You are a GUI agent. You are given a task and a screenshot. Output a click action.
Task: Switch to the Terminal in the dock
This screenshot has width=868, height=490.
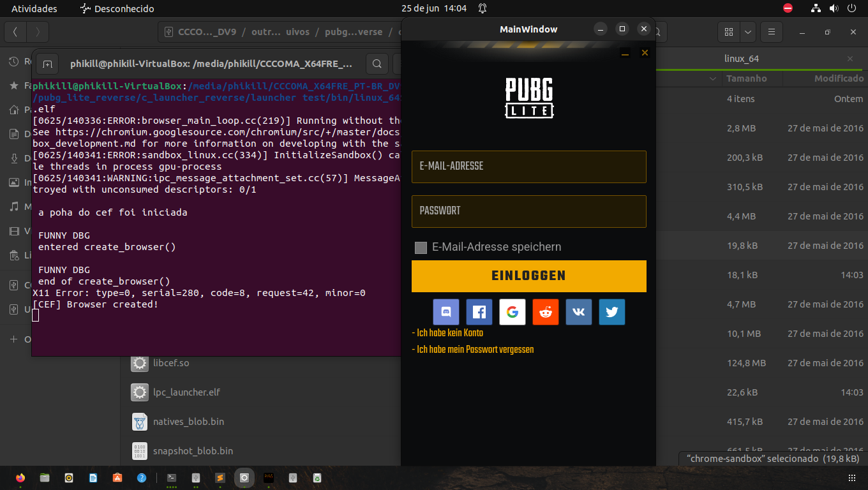172,477
